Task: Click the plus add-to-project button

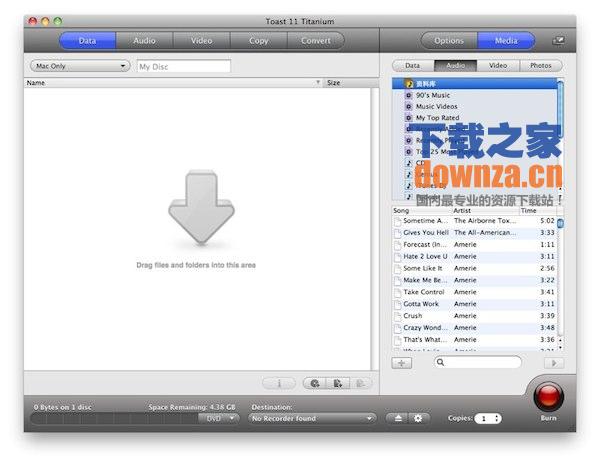Action: click(x=402, y=363)
